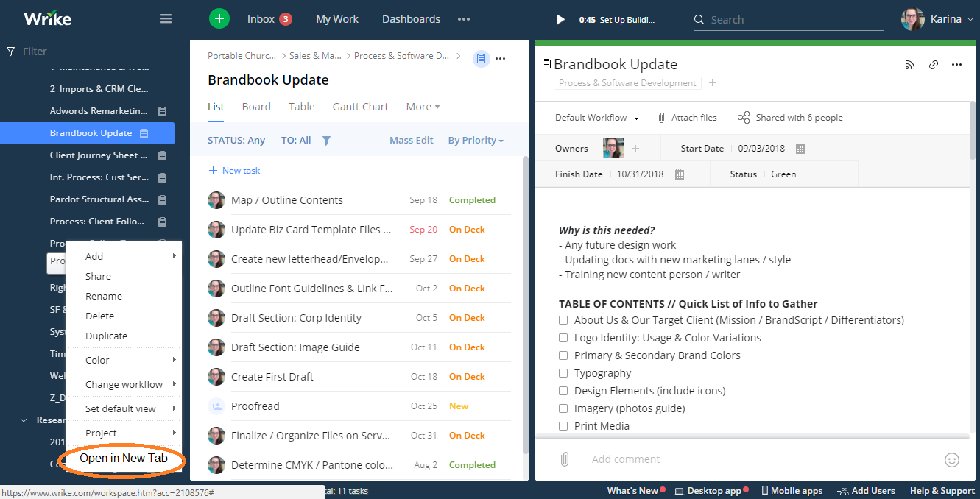Select Open in New Tab menu item
The width and height of the screenshot is (980, 499).
click(124, 459)
